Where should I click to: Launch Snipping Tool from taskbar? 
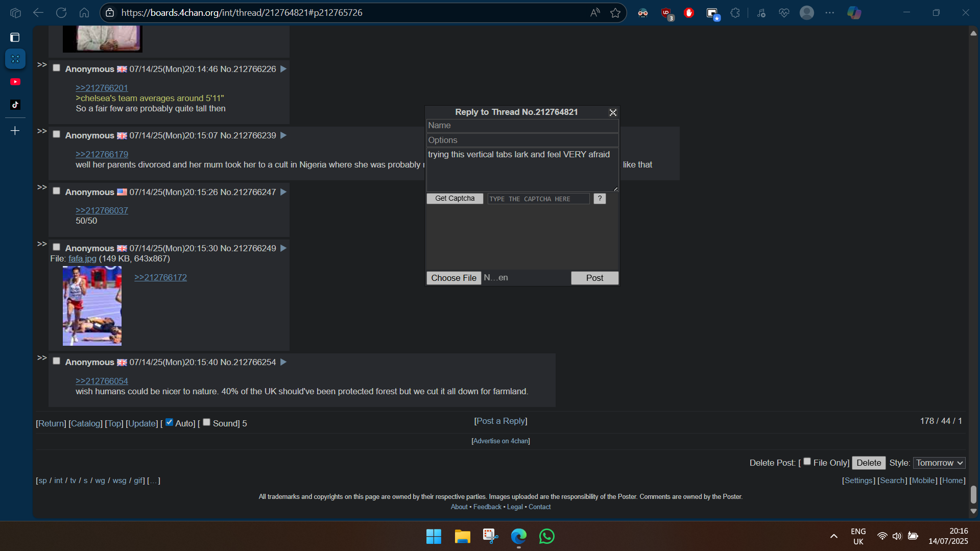coord(490,536)
